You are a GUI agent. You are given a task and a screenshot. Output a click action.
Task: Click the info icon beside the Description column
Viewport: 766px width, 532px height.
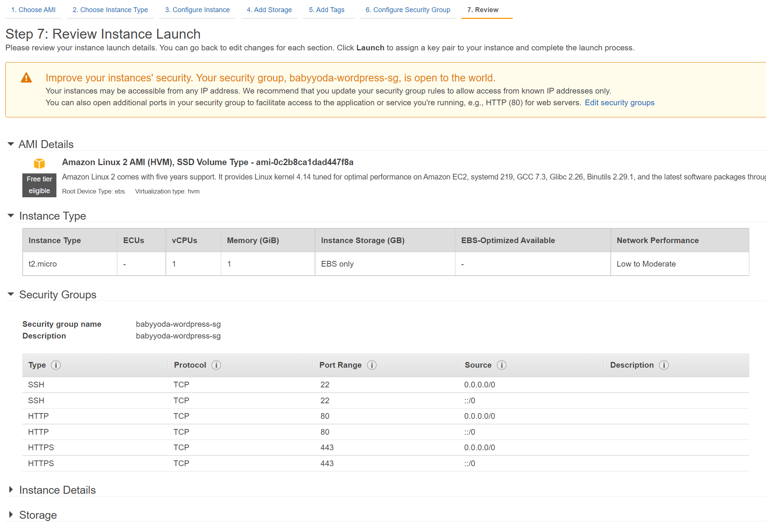pos(664,365)
